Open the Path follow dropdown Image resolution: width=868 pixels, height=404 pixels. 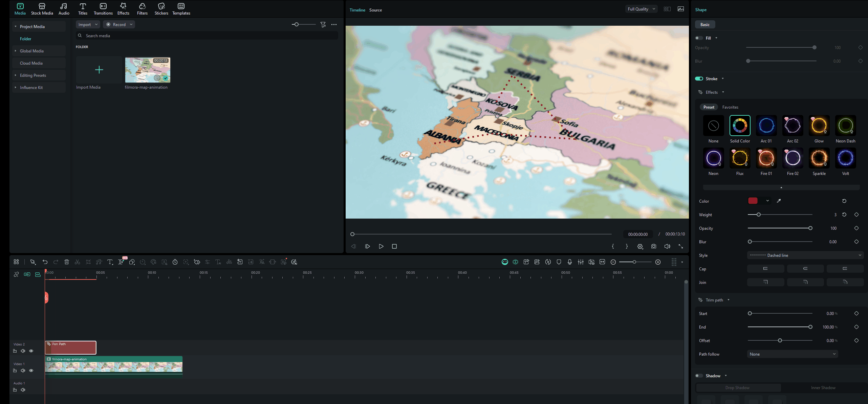point(792,354)
